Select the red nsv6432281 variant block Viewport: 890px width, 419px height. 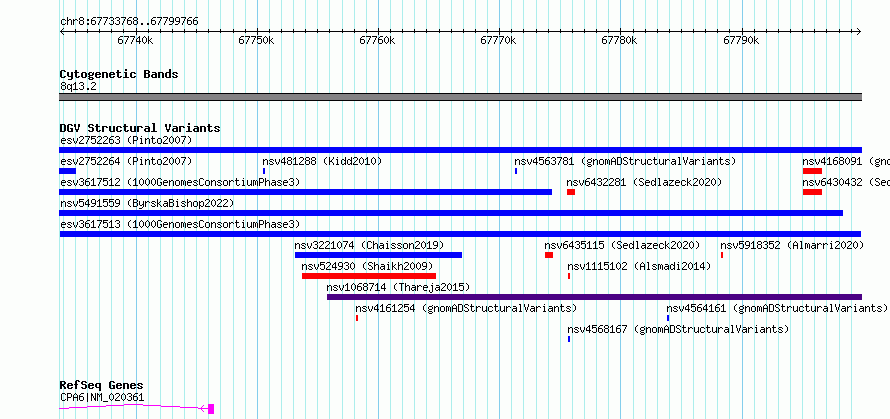point(571,192)
